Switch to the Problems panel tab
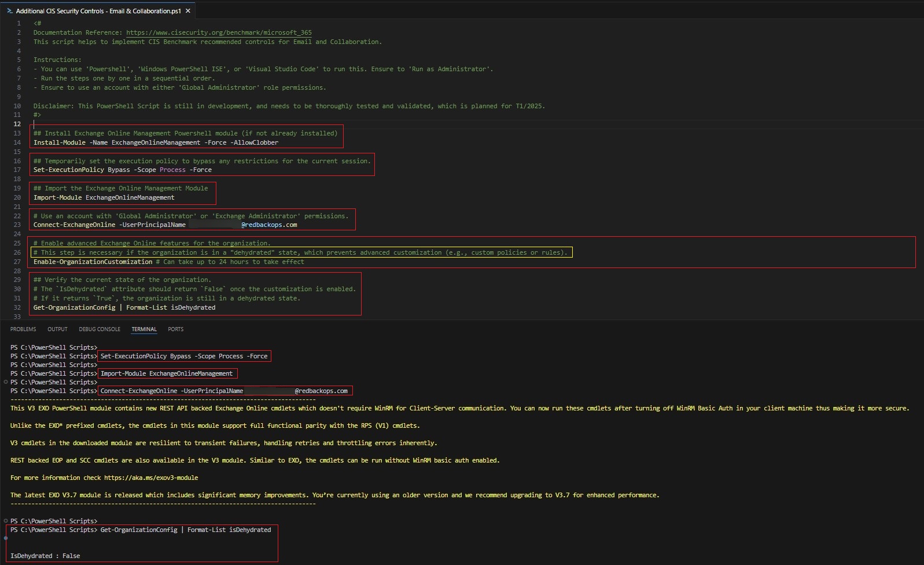This screenshot has width=924, height=565. tap(23, 329)
